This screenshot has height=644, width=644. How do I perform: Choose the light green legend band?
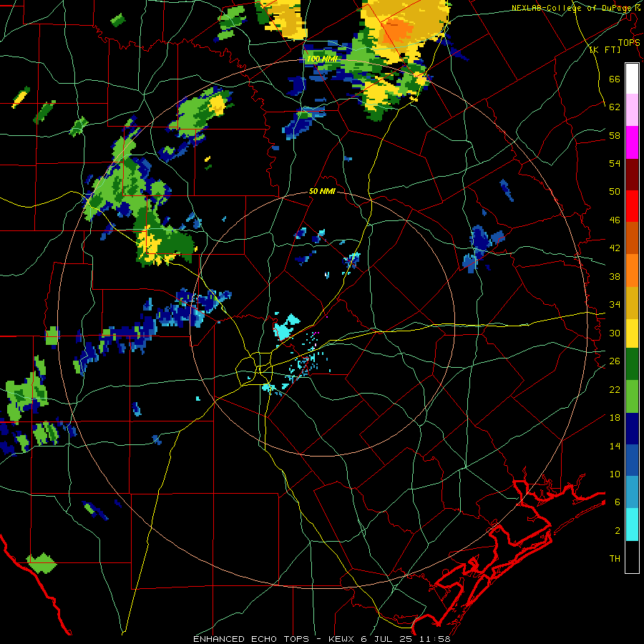pos(632,396)
